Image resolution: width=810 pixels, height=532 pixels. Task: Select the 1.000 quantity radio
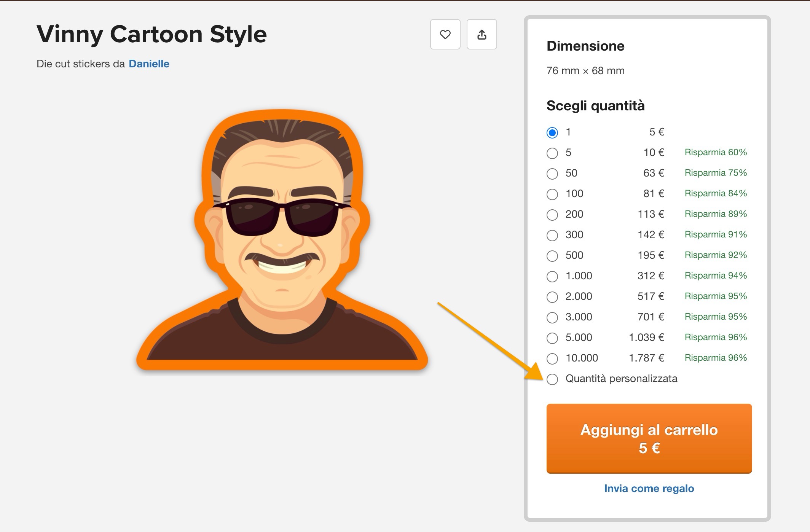(552, 277)
